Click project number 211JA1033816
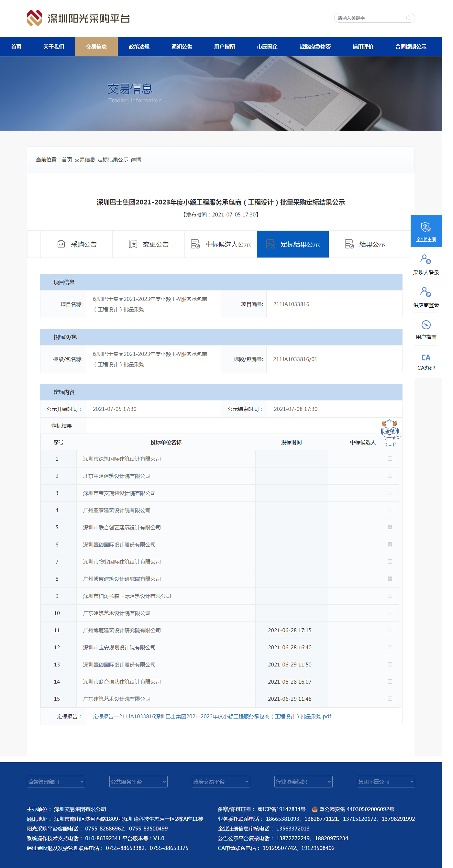 (x=291, y=304)
